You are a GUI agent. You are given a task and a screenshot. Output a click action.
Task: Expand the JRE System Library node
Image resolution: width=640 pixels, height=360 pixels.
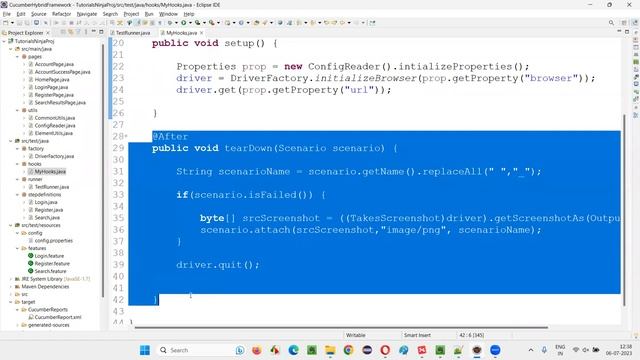click(x=11, y=279)
